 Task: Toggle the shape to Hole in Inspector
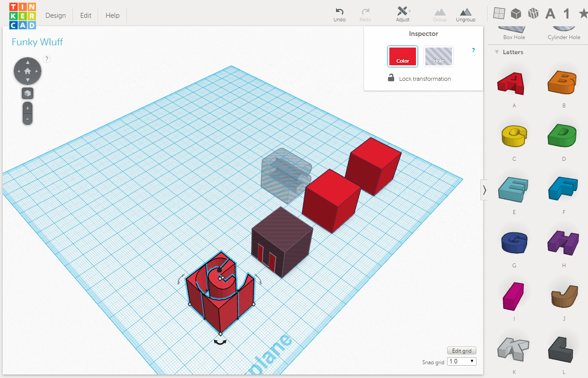tap(438, 56)
